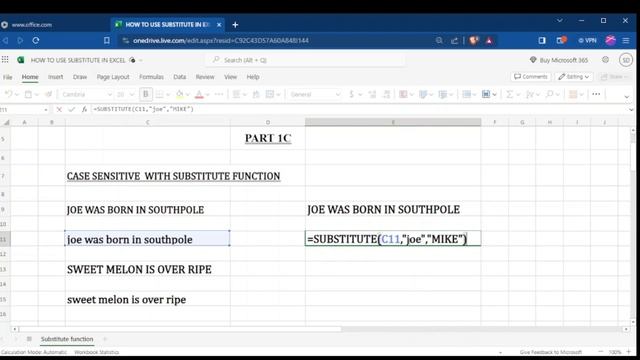Open a new browser tab
Screen dimensions: 640x360
tap(235, 25)
